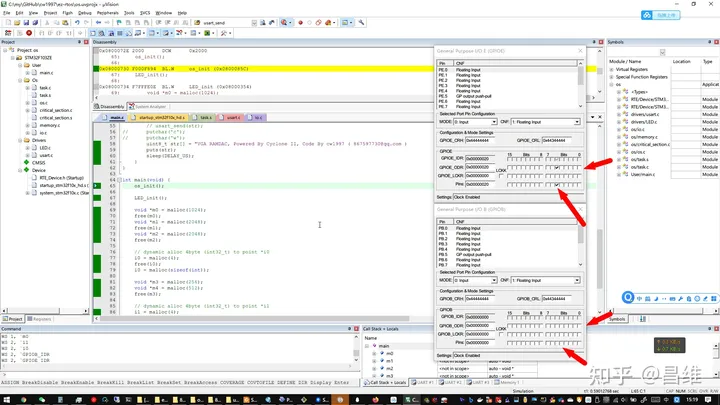This screenshot has height=405, width=720.
Task: Click the GPIOE_CRL value field
Action: click(x=557, y=141)
